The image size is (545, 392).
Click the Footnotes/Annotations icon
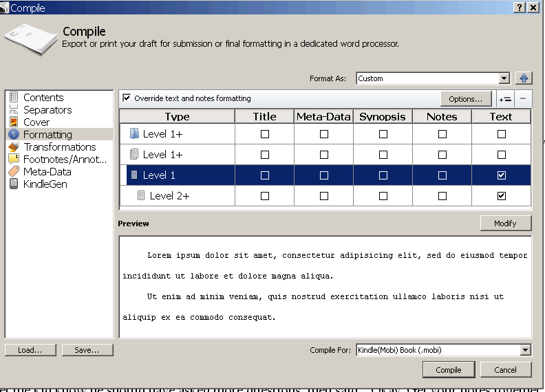coord(14,160)
